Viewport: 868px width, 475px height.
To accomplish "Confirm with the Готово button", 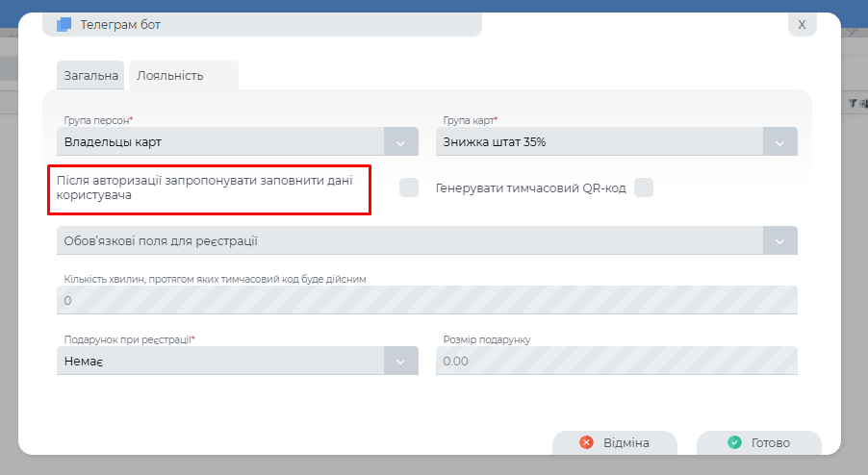I will 758,443.
